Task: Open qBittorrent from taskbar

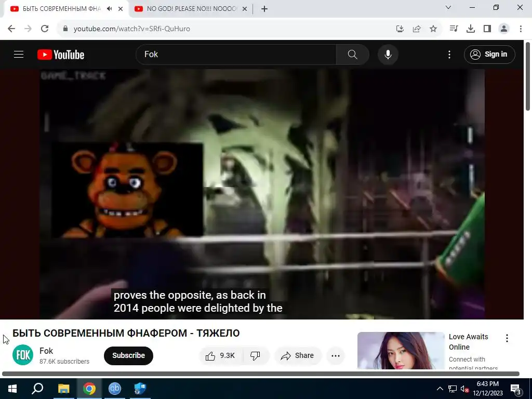Action: tap(115, 389)
